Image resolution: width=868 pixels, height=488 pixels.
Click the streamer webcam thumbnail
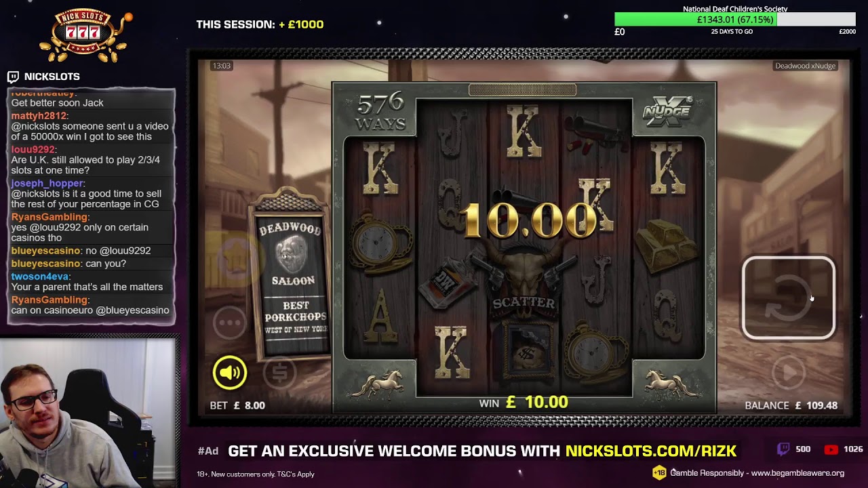(88, 412)
